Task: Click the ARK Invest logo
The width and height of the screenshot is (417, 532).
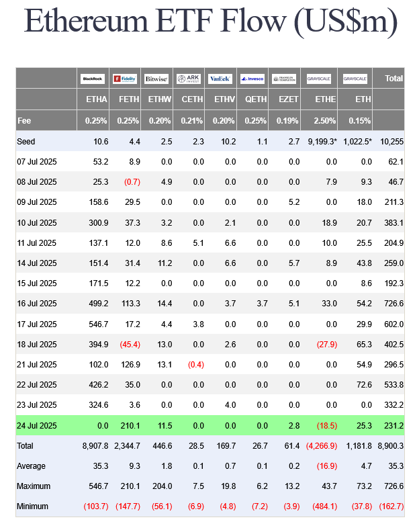Action: click(189, 79)
